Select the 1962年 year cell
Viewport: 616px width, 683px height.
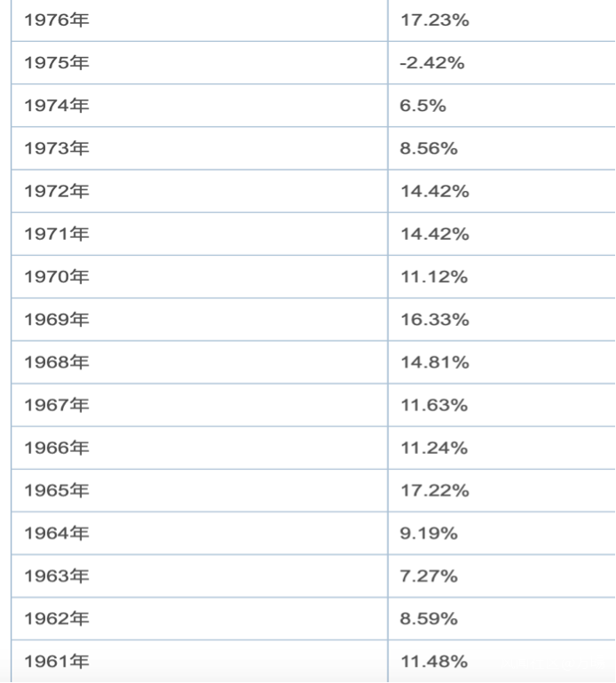[x=57, y=619]
